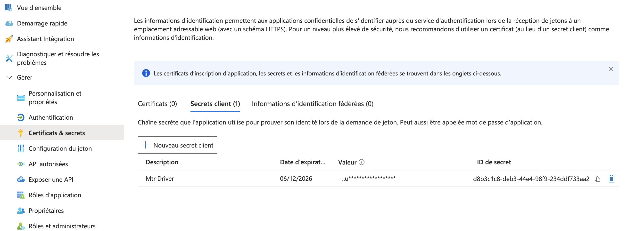Image resolution: width=644 pixels, height=231 pixels.
Task: Launch Assistant Intégration rocket icon
Action: (x=9, y=39)
